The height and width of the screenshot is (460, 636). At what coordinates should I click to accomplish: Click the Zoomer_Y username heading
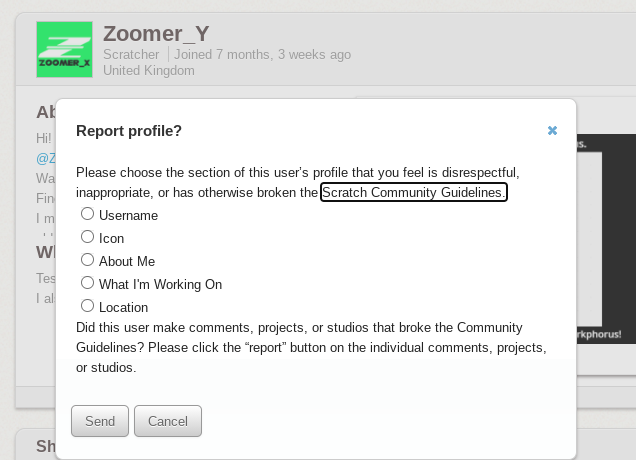156,34
